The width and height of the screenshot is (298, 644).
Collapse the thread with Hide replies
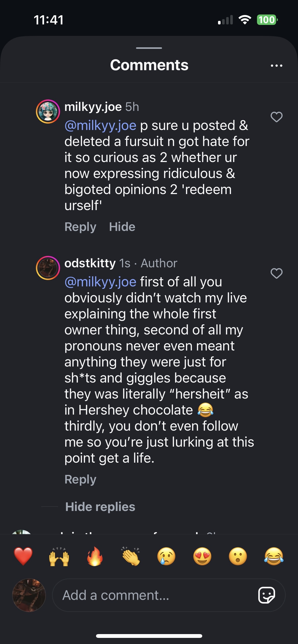tap(100, 507)
